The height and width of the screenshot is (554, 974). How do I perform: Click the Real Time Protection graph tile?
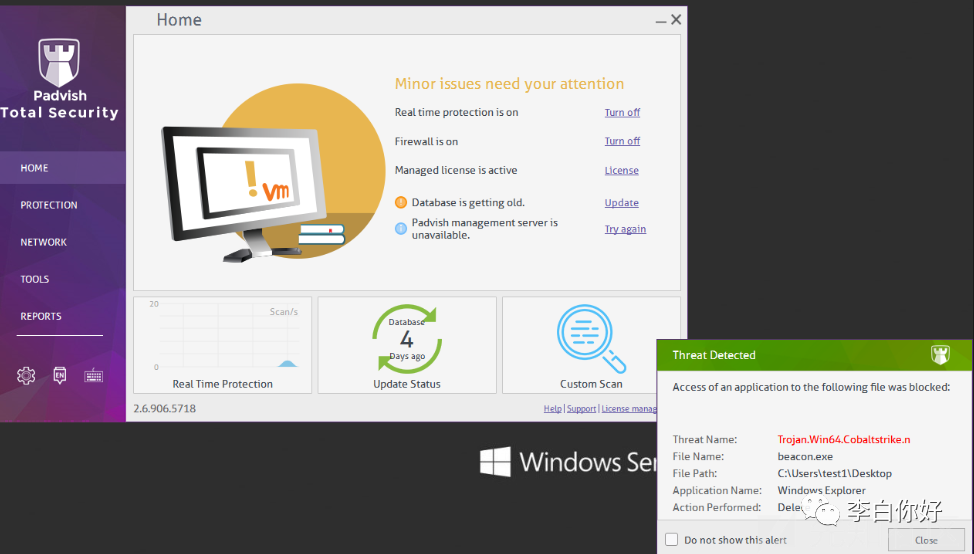pos(222,345)
